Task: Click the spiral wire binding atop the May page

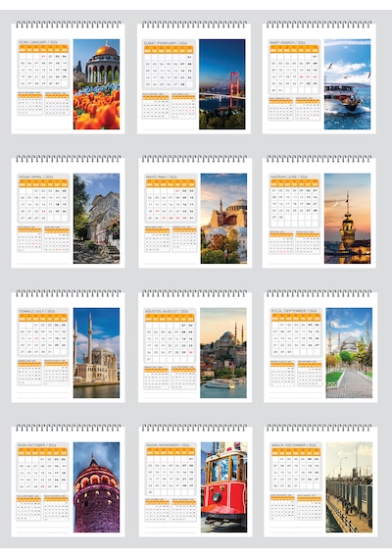Action: (x=194, y=159)
